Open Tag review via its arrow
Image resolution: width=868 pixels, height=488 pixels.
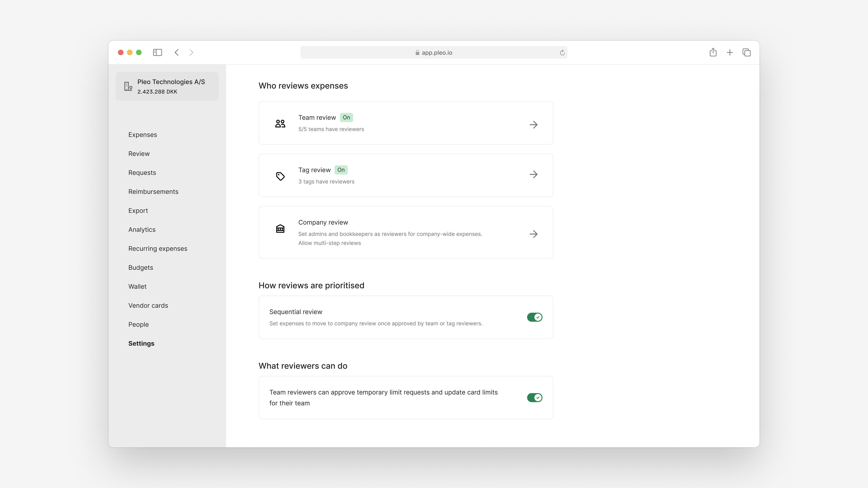(x=533, y=174)
